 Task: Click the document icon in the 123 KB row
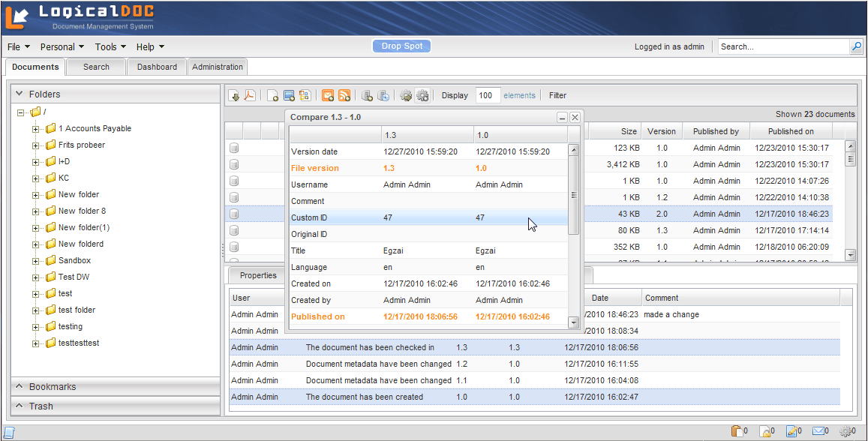point(233,148)
